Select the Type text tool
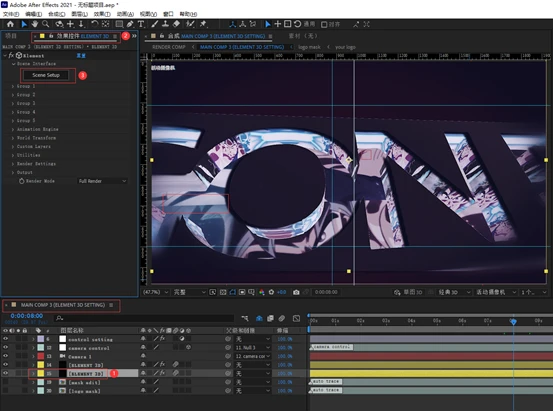Screen dimensions: 554x412 [141, 24]
